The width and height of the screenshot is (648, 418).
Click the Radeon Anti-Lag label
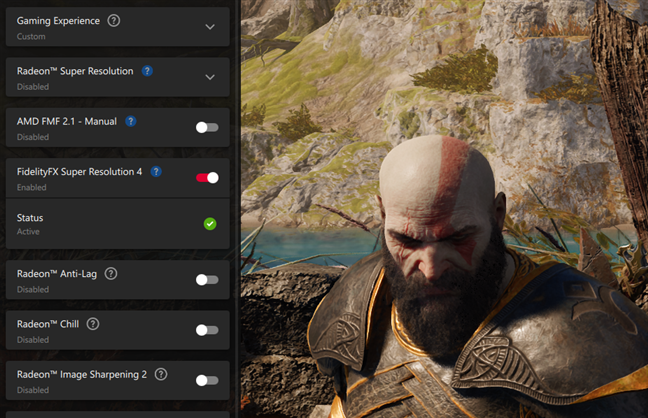57,274
